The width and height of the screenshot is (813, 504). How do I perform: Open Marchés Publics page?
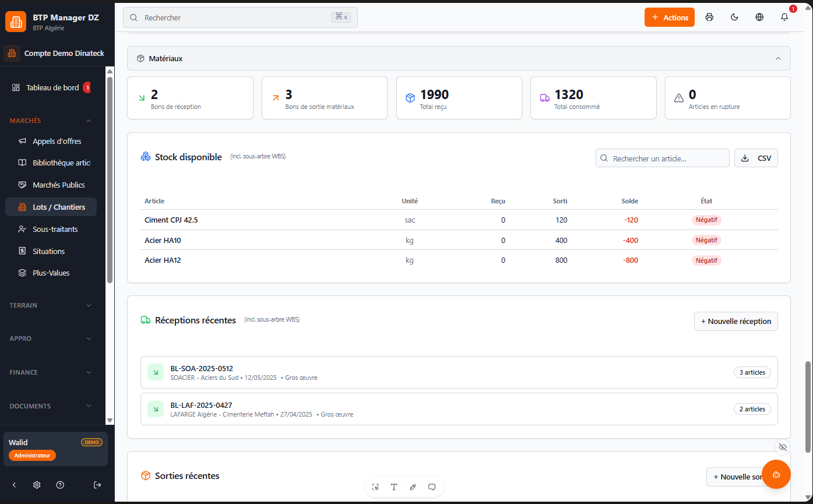coord(51,185)
